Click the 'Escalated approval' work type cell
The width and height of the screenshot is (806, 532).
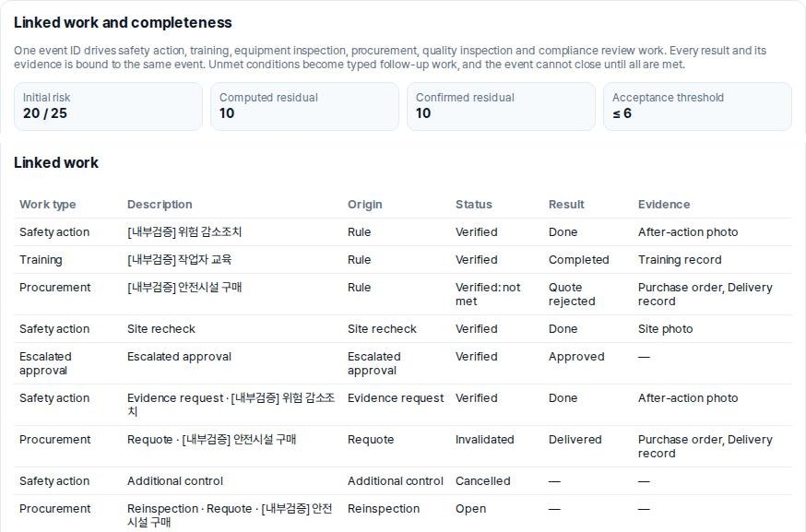click(45, 363)
